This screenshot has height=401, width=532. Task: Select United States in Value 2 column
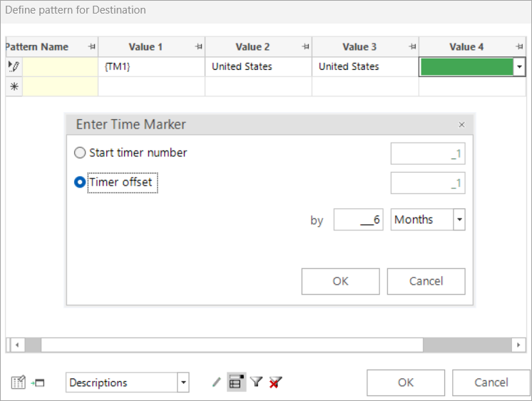(x=259, y=66)
